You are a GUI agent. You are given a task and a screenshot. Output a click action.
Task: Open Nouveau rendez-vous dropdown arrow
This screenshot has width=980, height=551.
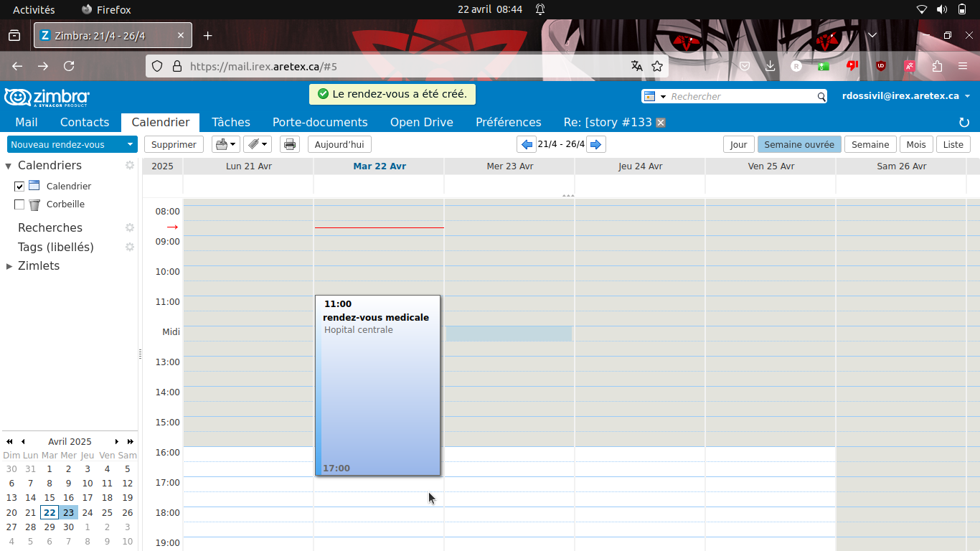click(130, 144)
